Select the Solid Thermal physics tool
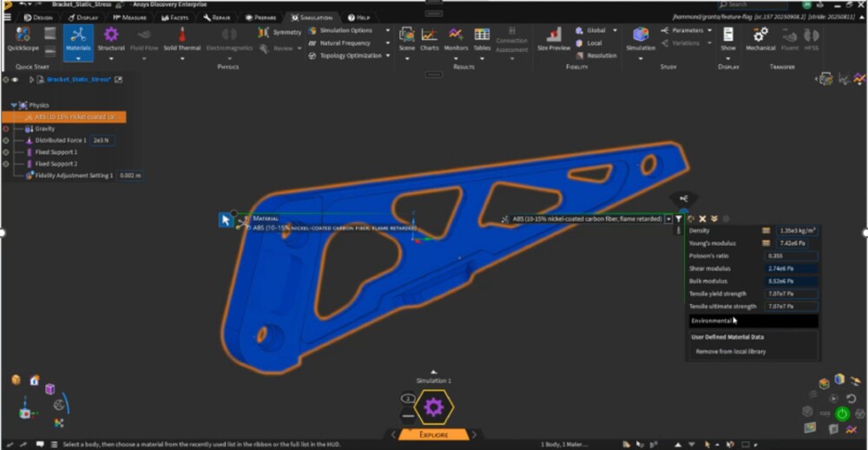The height and width of the screenshot is (450, 868). (x=181, y=39)
